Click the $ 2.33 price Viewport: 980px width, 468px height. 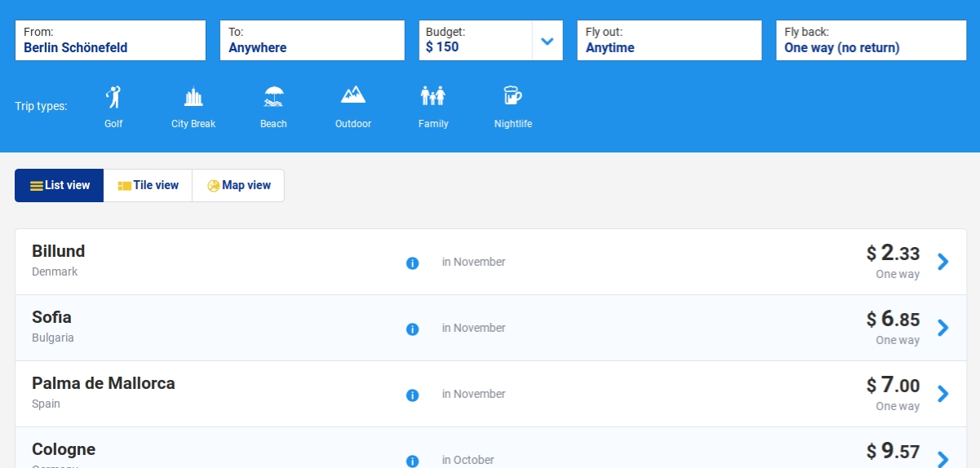point(893,253)
